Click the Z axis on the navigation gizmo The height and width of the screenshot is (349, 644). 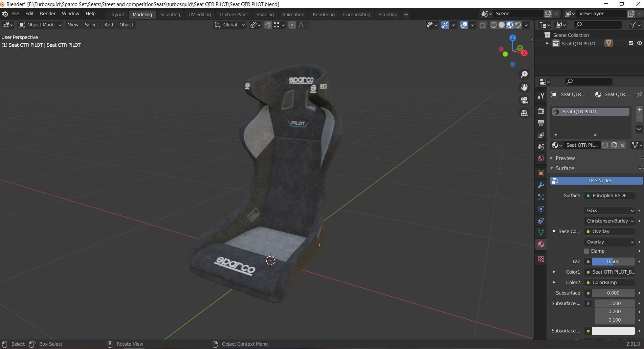coord(513,38)
